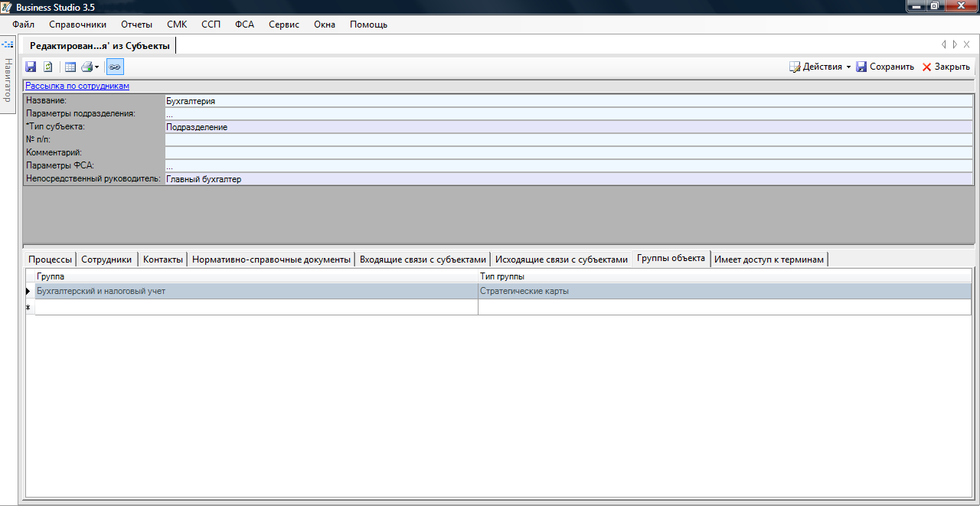
Task: Click the Закрыть button
Action: (946, 67)
